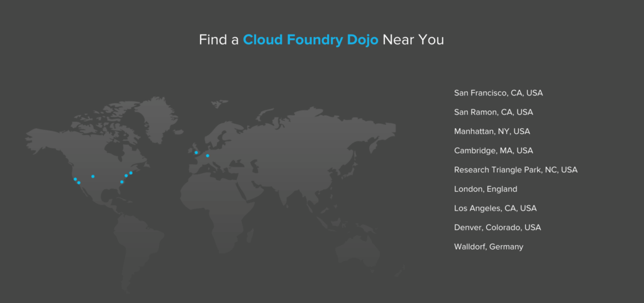Click Cambridge, MA, USA entry
Image resolution: width=644 pixels, height=303 pixels.
click(493, 151)
